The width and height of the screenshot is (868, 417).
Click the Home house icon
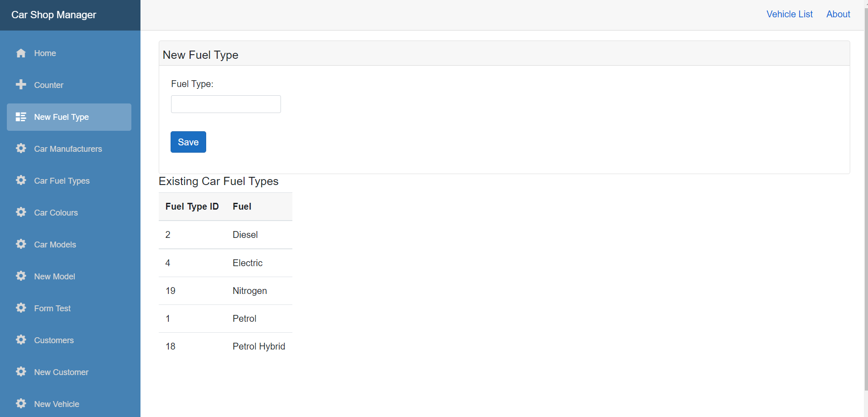pos(21,53)
